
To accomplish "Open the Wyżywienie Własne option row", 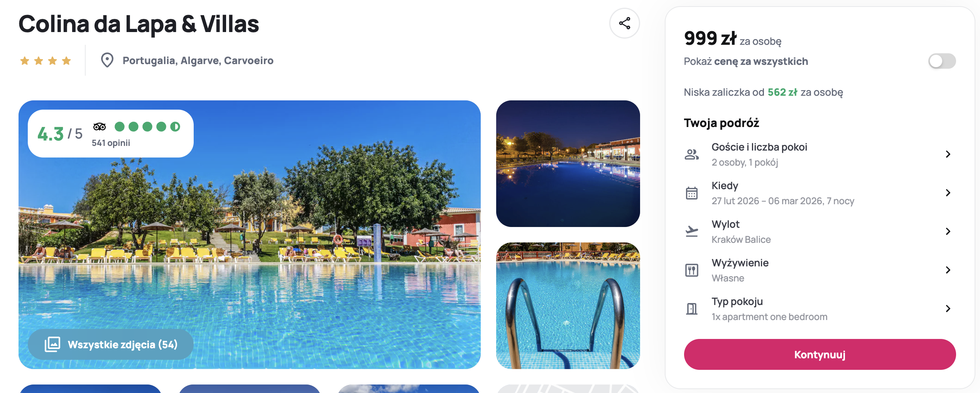I will click(820, 270).
